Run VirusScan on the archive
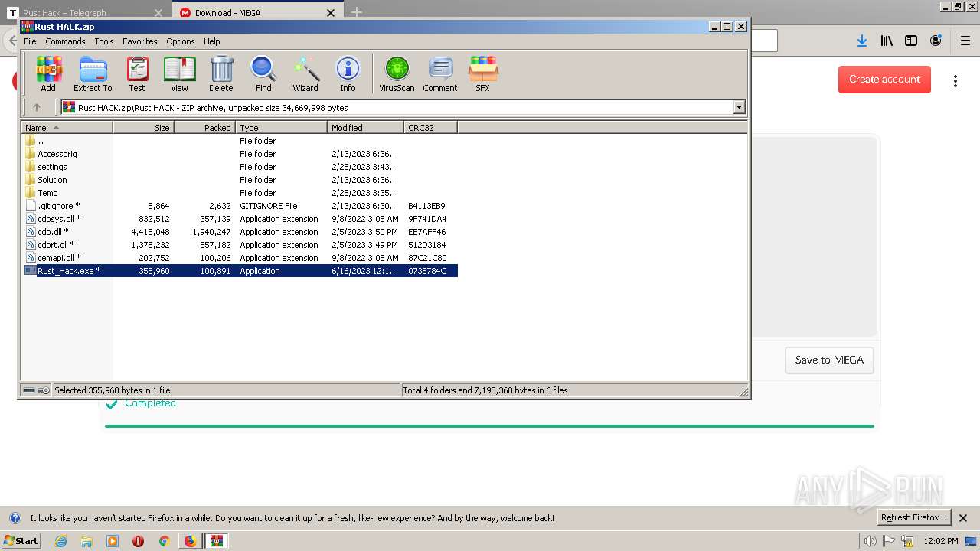 pos(397,74)
